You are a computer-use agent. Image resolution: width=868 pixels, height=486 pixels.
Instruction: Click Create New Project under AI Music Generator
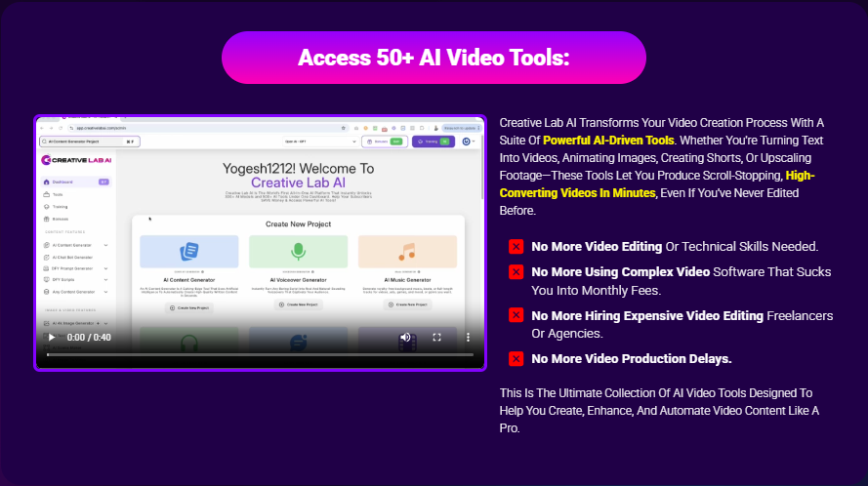[x=407, y=304]
